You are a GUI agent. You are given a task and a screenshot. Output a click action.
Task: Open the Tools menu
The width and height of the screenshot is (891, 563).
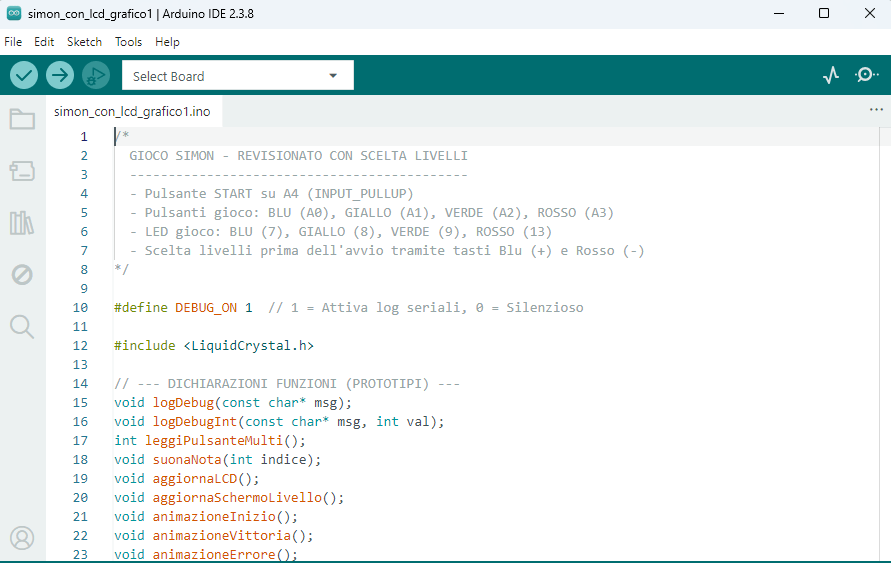[x=128, y=42]
